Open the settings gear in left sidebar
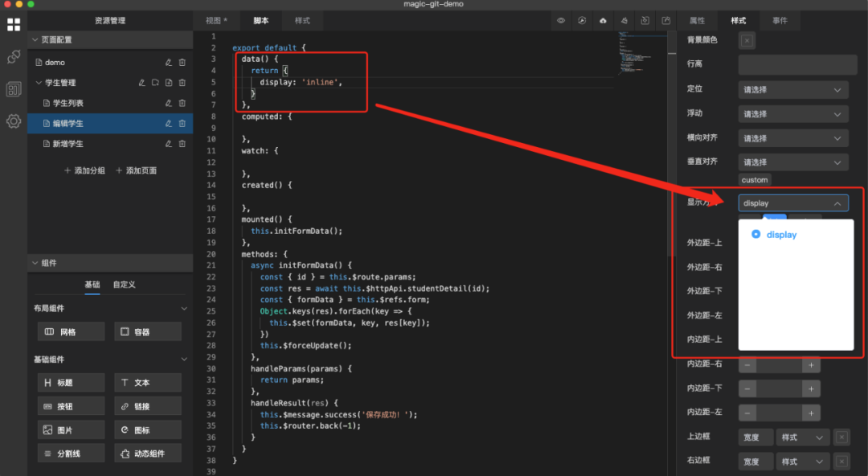Screen dimensions: 868x476 point(14,121)
